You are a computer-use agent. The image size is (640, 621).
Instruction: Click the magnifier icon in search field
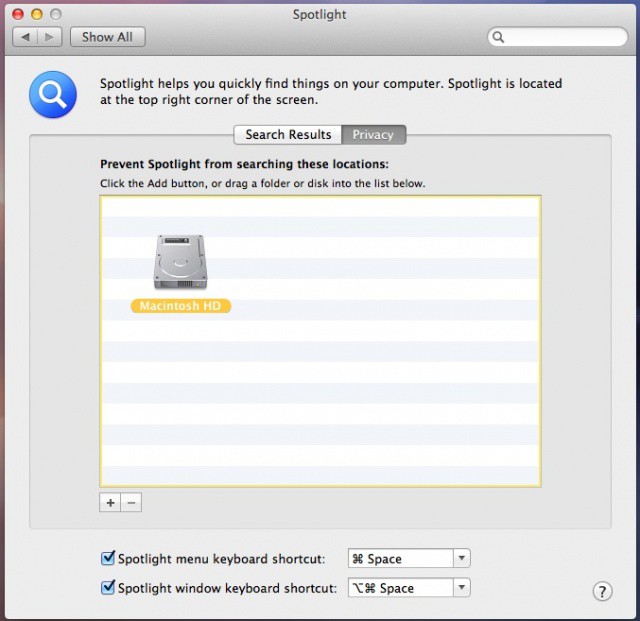click(500, 38)
